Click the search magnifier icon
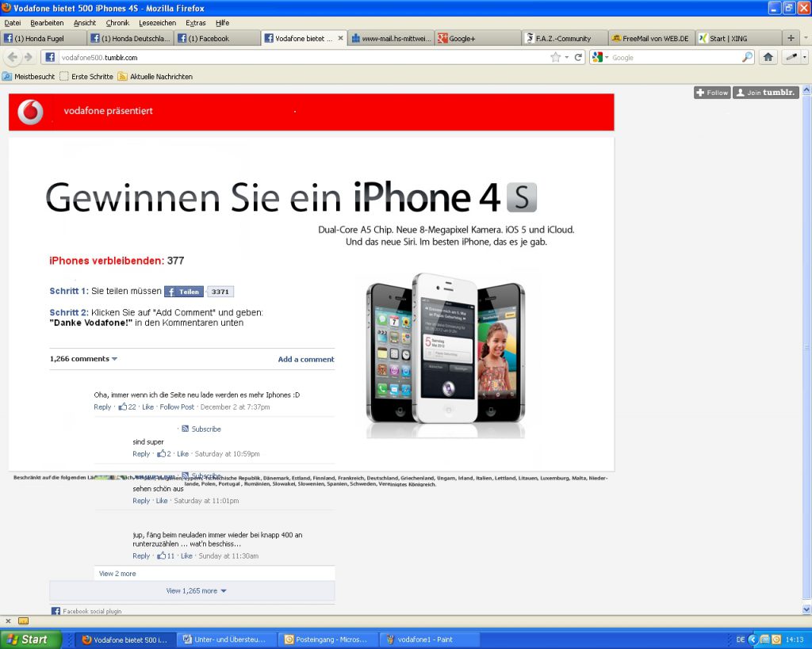812x649 pixels. tap(747, 57)
